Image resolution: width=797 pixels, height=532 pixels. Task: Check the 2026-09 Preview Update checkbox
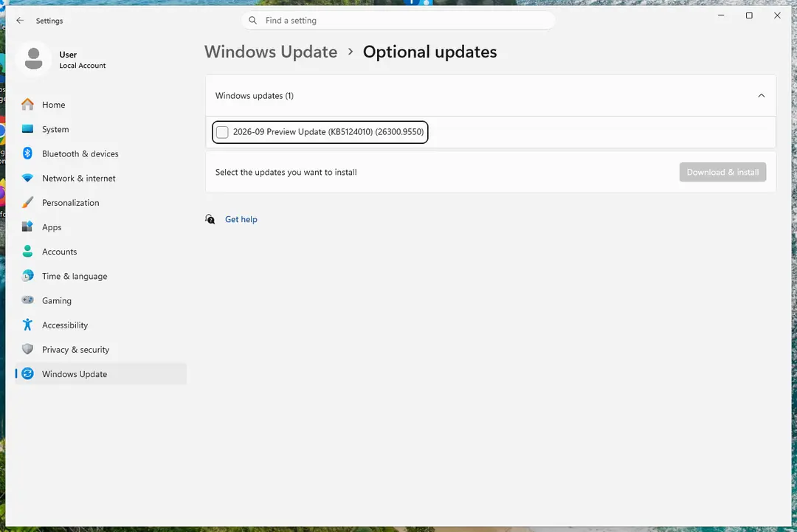point(222,132)
